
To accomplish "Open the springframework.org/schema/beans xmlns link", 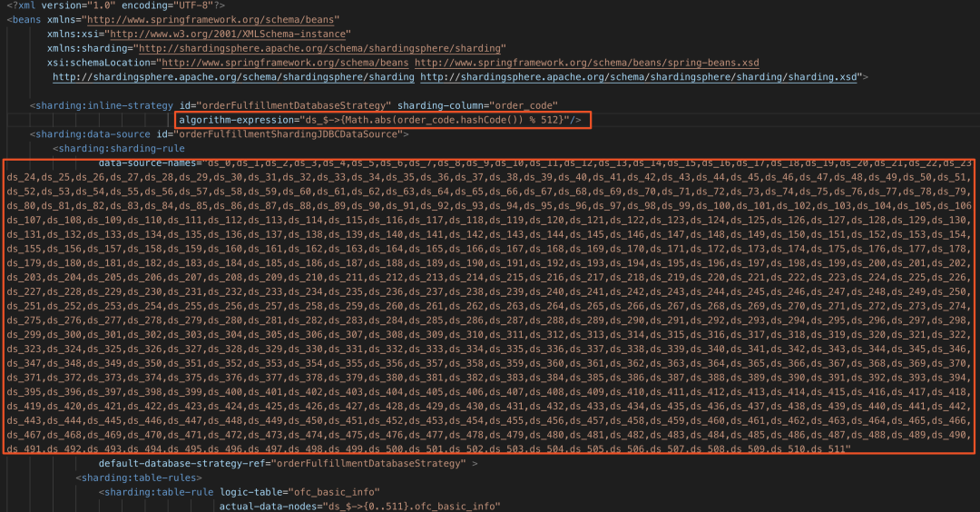I will coord(212,20).
